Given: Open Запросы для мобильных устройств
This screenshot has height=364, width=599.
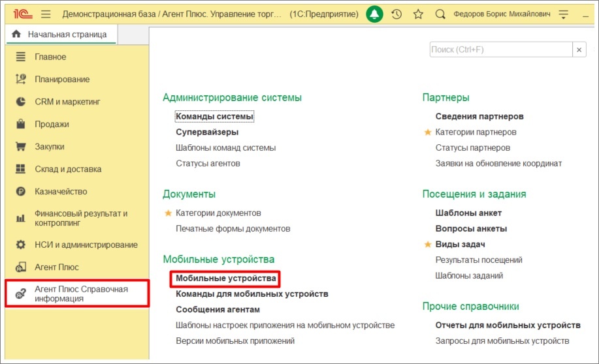Looking at the screenshot, I should coord(502,341).
